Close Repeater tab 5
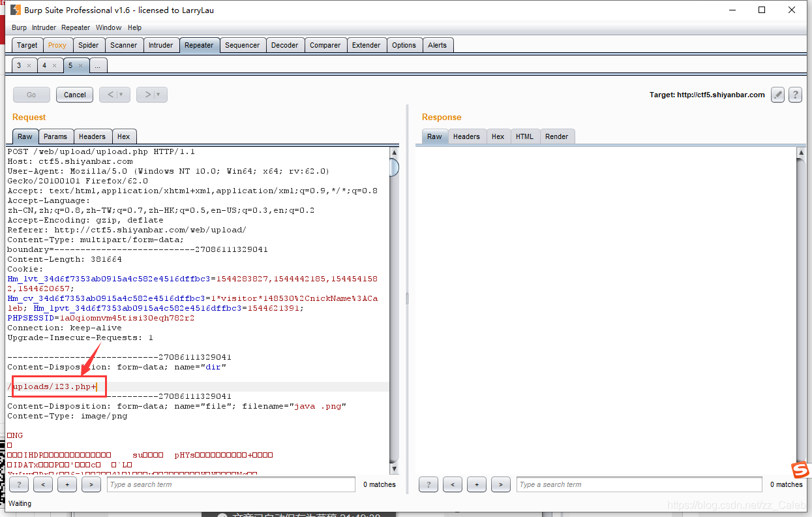This screenshot has height=517, width=812. [x=80, y=65]
